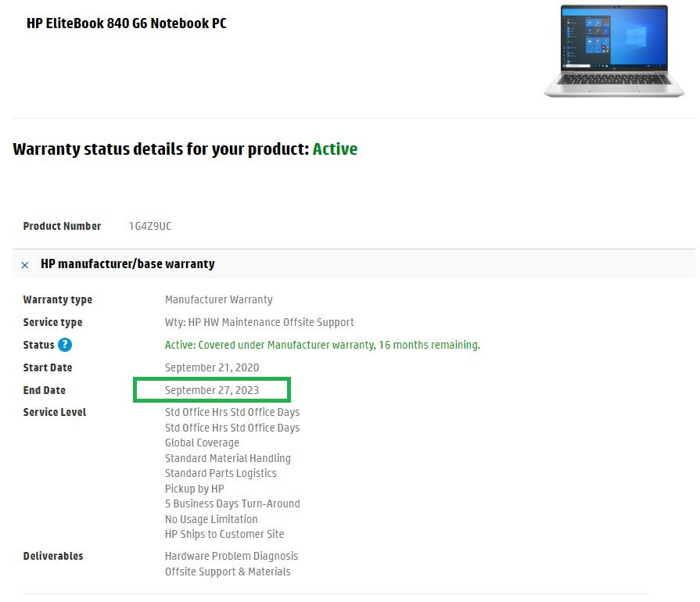Click the Manufacturer Warranty type value
700x602 pixels.
click(x=218, y=299)
